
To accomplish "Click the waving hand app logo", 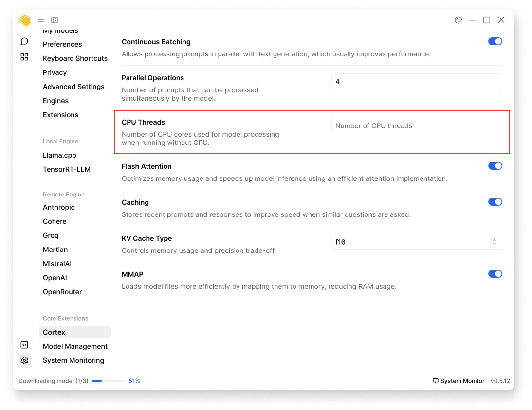I will click(24, 20).
